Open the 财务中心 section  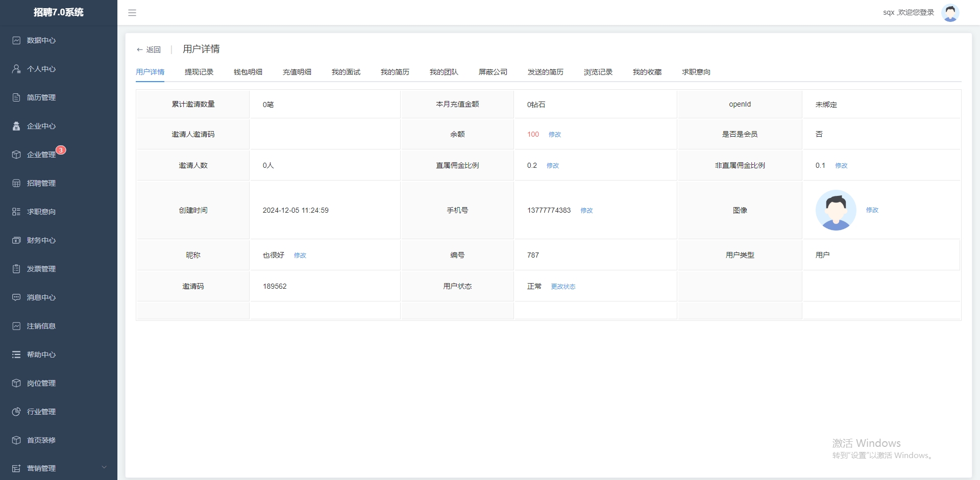(17, 240)
